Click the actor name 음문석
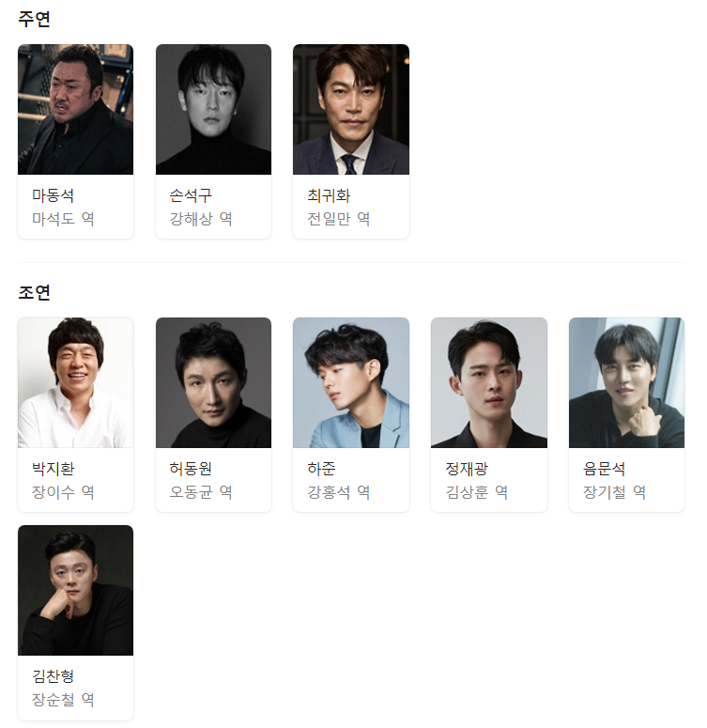 (605, 469)
